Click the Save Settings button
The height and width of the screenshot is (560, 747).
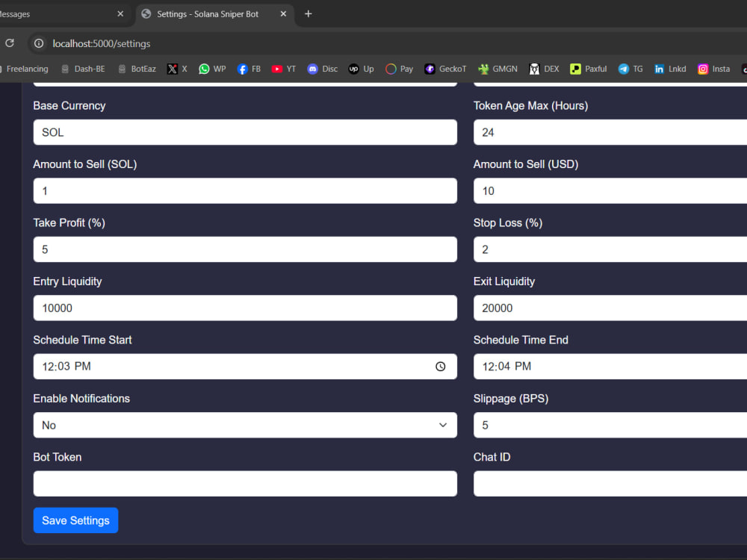pos(75,520)
